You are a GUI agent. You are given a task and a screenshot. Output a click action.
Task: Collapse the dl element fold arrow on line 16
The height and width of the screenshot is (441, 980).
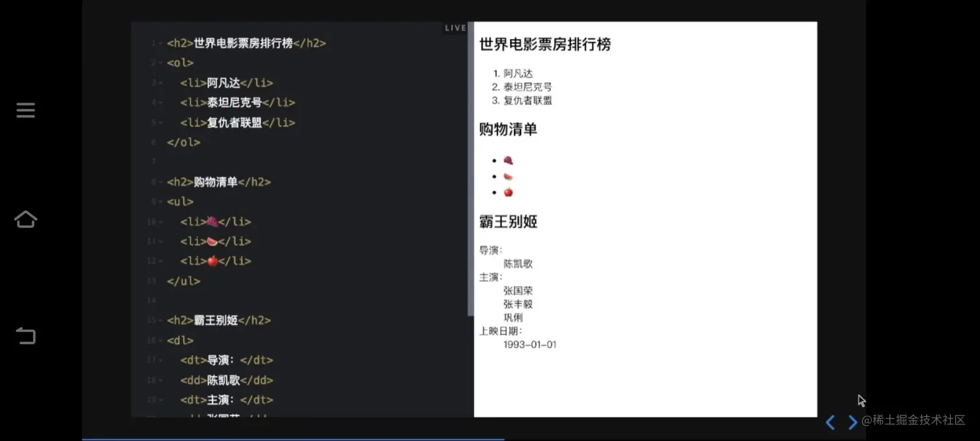(x=159, y=340)
